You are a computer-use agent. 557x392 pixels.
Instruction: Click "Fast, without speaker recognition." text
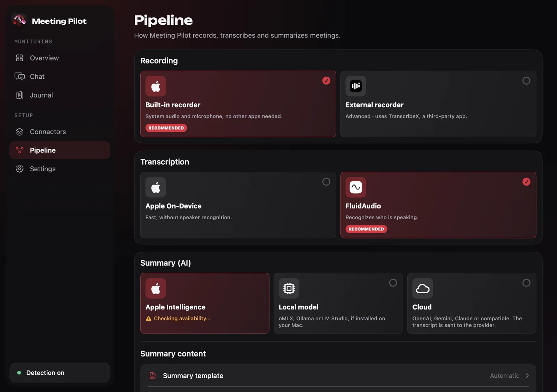189,218
